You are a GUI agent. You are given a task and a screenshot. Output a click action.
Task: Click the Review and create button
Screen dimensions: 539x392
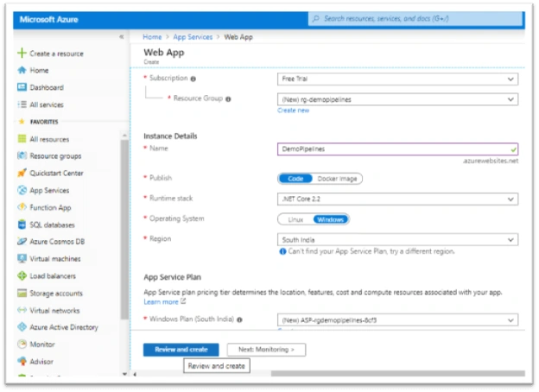click(181, 350)
